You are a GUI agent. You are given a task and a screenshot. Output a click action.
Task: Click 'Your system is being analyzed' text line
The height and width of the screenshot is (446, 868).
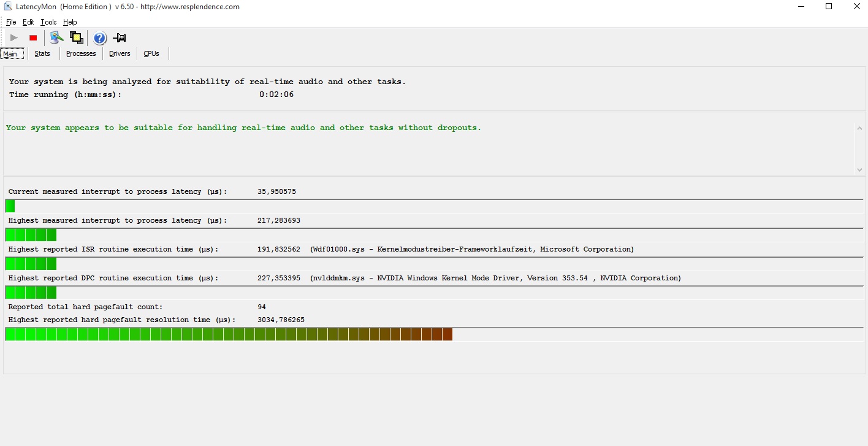point(207,82)
